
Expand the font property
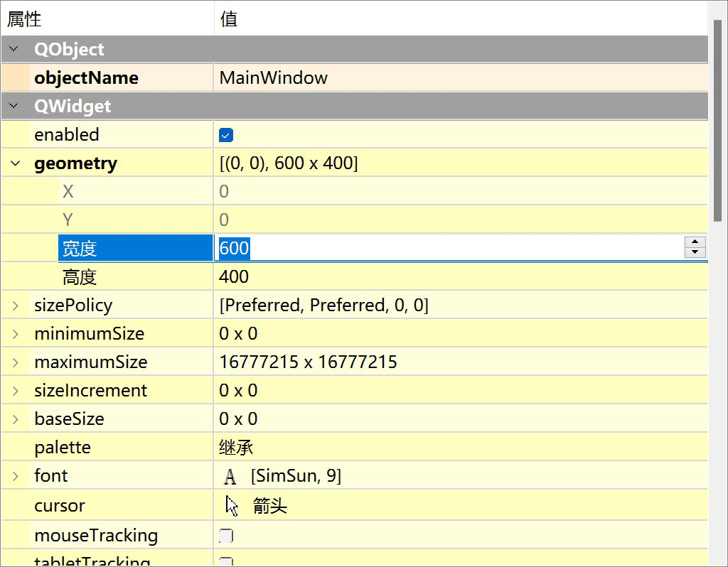click(16, 476)
